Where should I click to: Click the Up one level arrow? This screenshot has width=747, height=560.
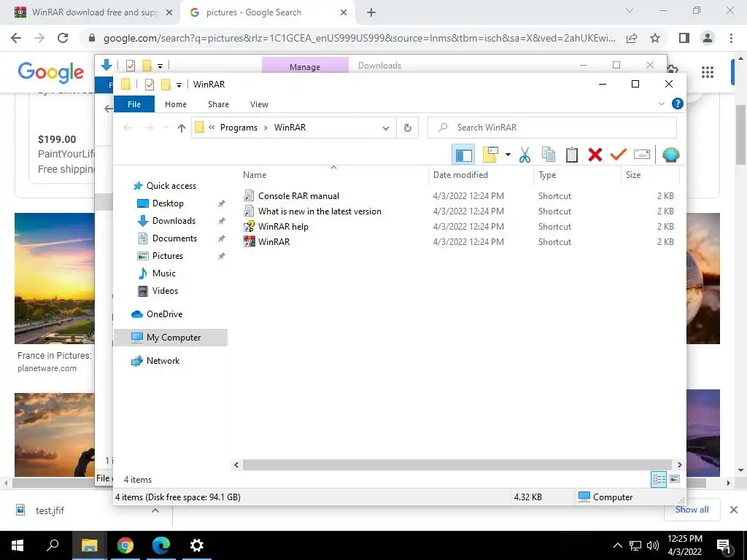click(x=181, y=128)
